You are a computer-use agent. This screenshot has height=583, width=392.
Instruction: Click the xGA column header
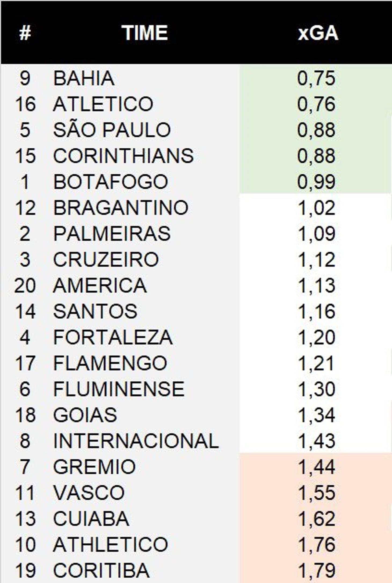(x=318, y=33)
